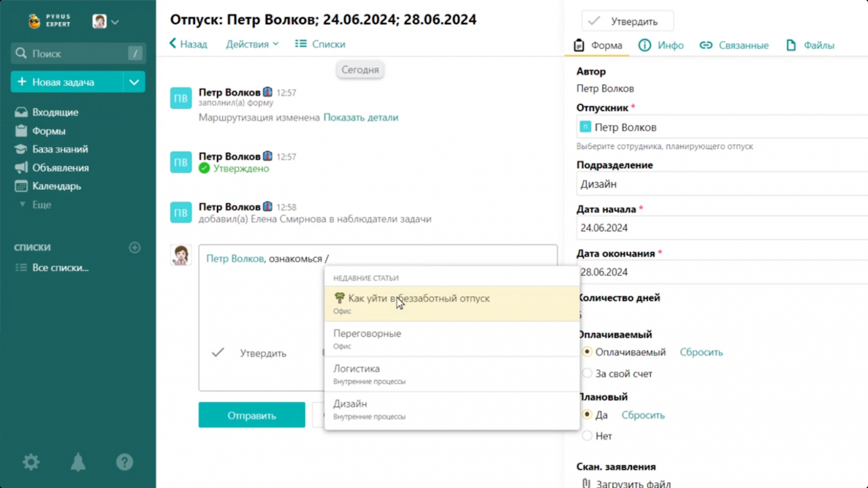Open settings gear in sidebar

click(31, 462)
